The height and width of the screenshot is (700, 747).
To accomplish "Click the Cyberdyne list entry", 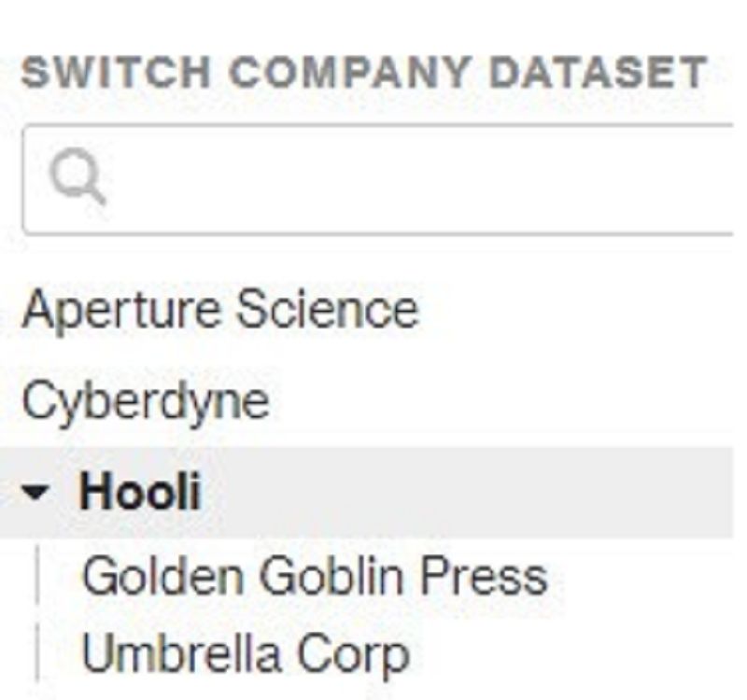I will pyautogui.click(x=146, y=400).
